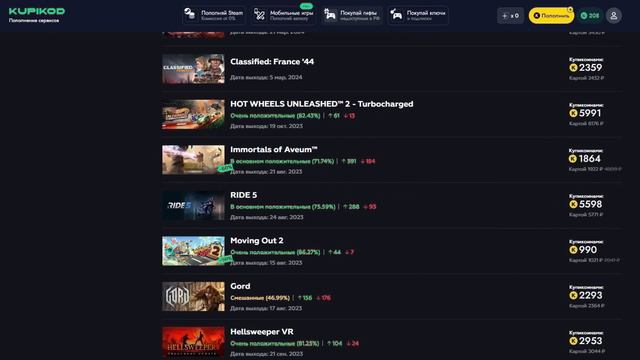Open the buy gifts menu item
The height and width of the screenshot is (360, 640).
[x=351, y=16]
